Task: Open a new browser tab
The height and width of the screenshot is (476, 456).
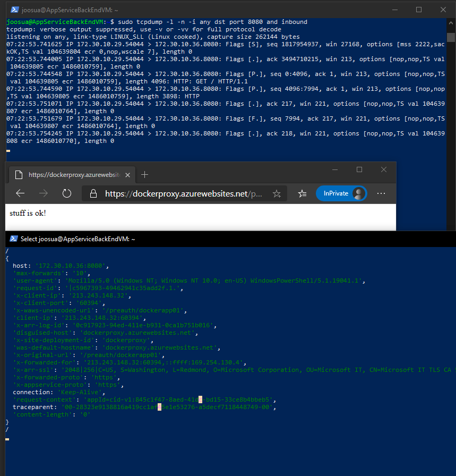Action: click(145, 175)
